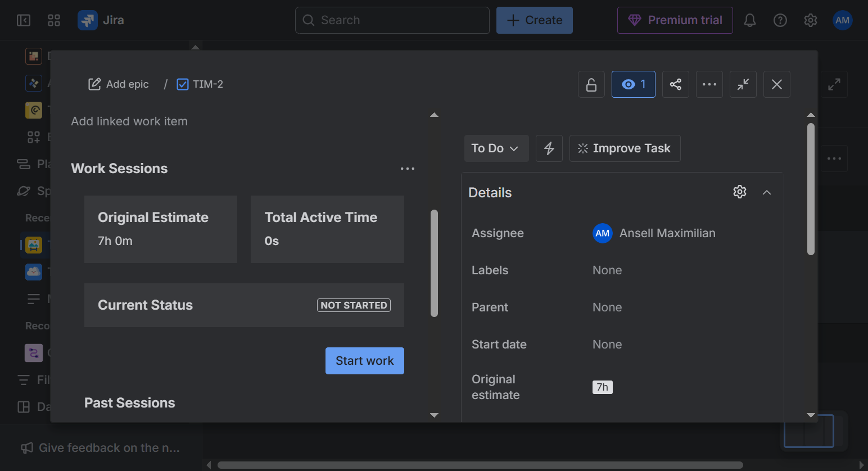Collapse the sidebar with the panel icon
The width and height of the screenshot is (868, 471).
pos(24,20)
